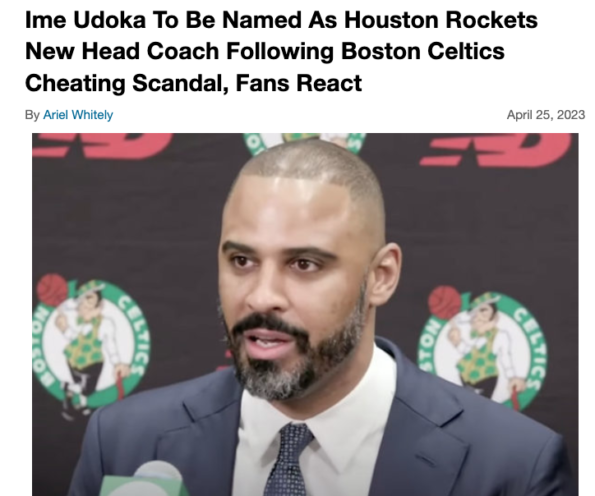Click the top-left red New Balance logo
This screenshot has height=496, width=595.
(x=102, y=145)
